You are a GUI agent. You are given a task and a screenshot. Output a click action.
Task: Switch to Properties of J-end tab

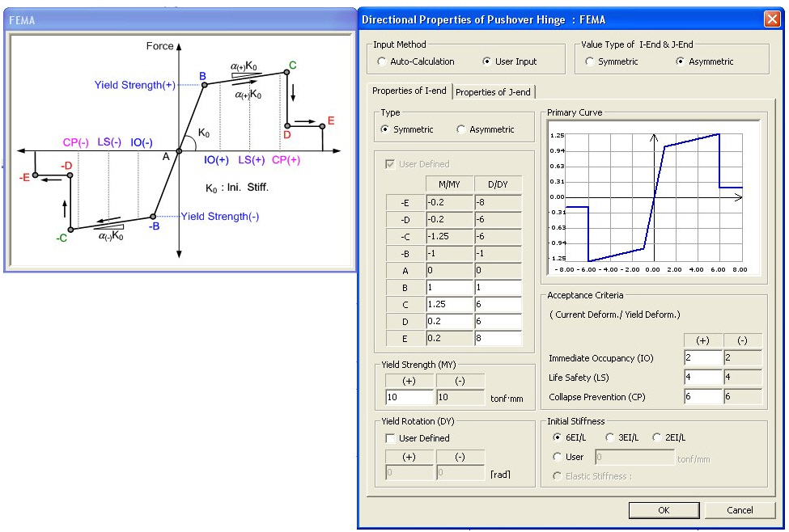[495, 92]
